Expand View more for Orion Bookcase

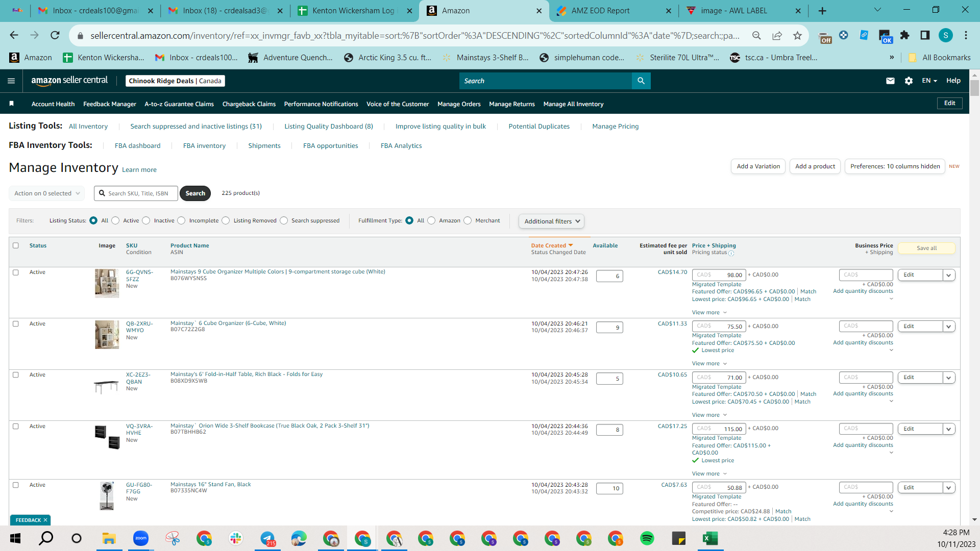[x=709, y=473]
